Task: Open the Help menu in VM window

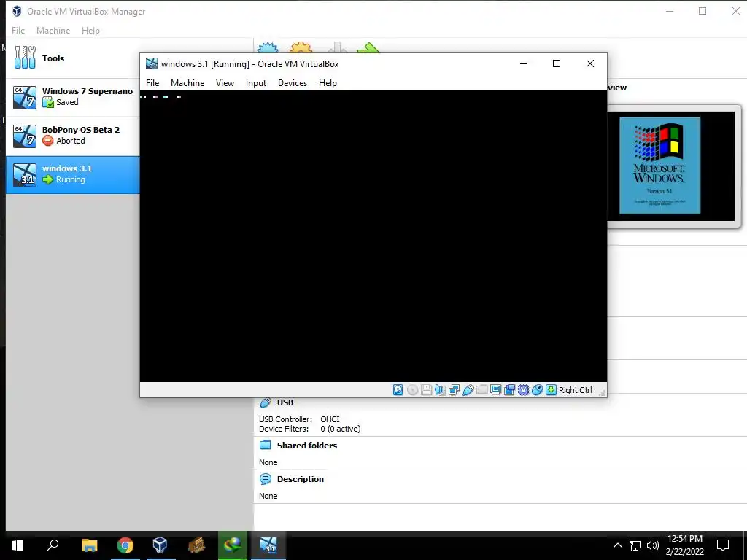Action: point(328,83)
